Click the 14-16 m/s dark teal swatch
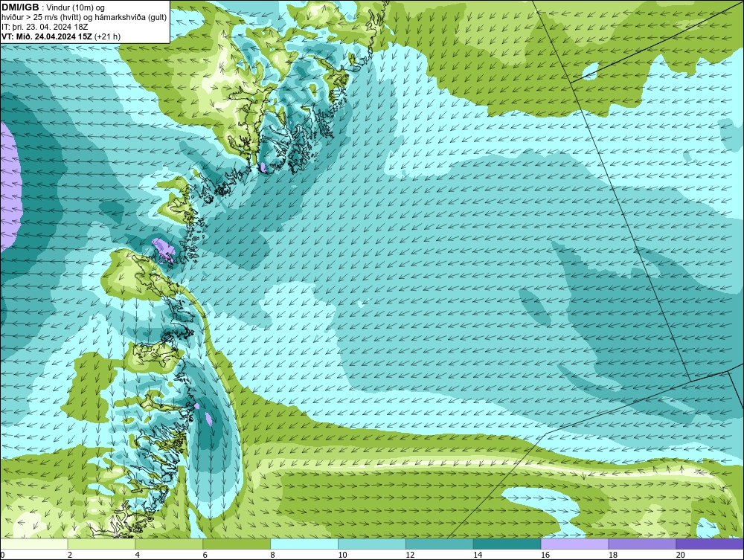The width and height of the screenshot is (744, 560). 507,544
